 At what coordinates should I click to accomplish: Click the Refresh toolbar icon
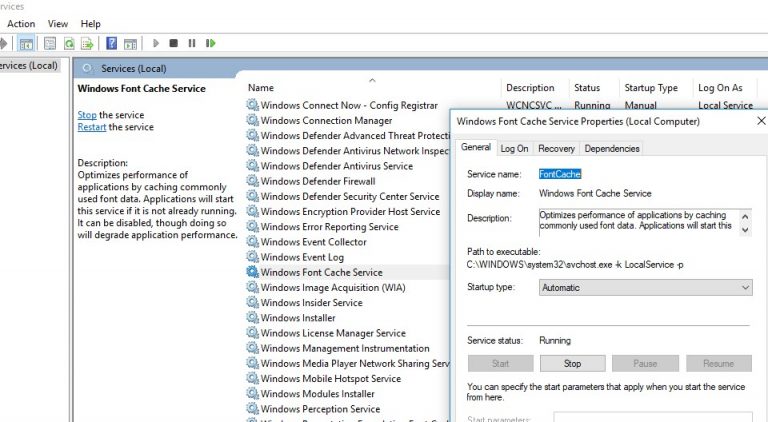(69, 43)
